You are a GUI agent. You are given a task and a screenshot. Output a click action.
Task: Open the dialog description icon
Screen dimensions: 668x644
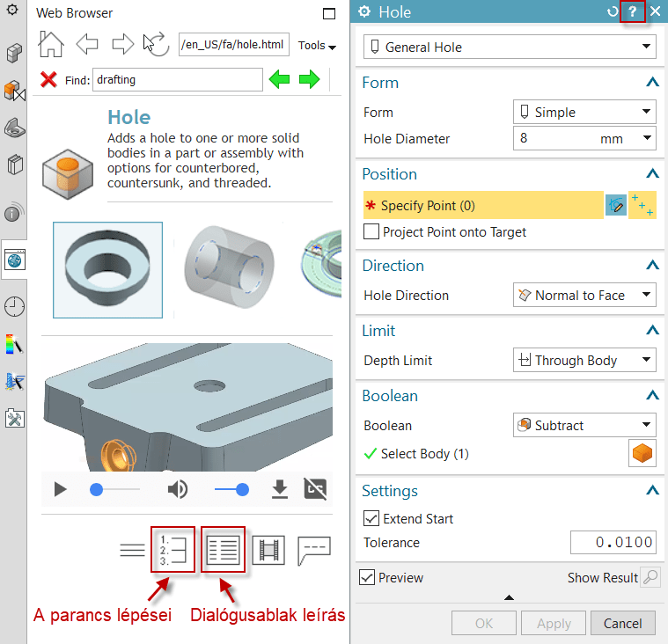pyautogui.click(x=223, y=550)
